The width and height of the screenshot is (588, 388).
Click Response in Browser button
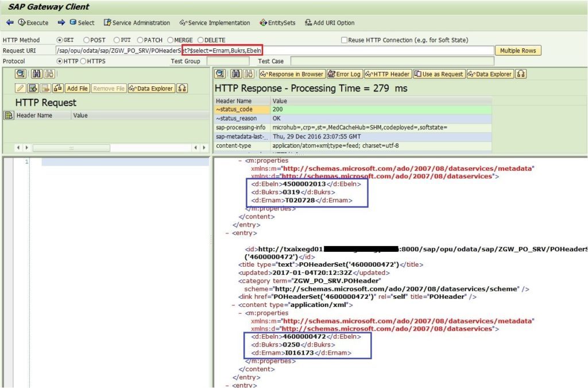292,74
